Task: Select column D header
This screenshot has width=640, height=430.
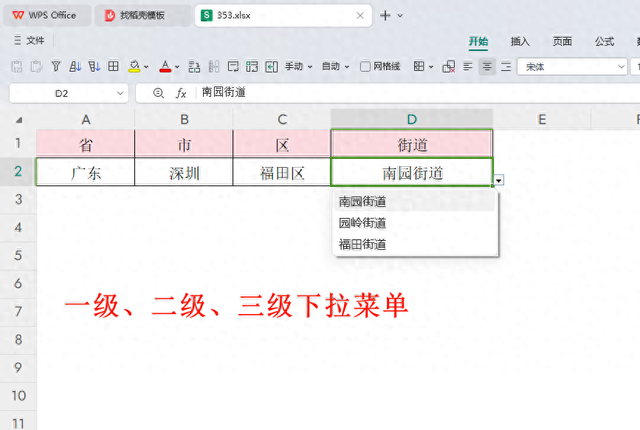Action: [x=412, y=120]
